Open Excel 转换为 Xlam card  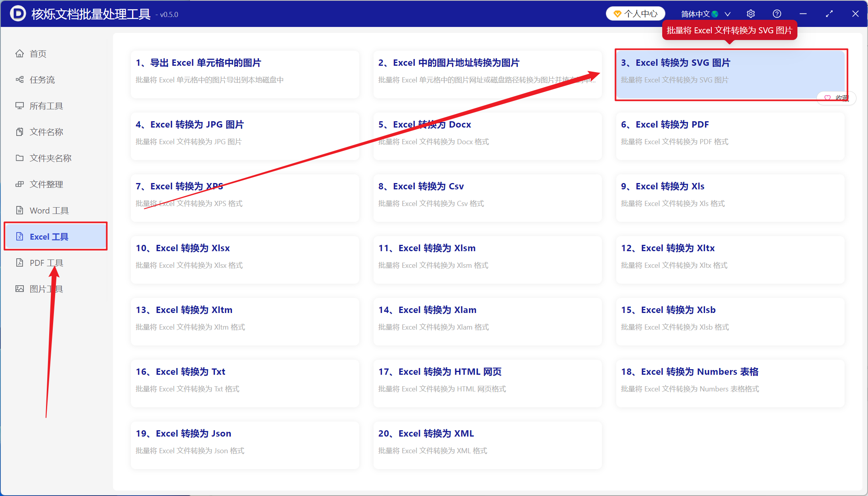tap(488, 321)
